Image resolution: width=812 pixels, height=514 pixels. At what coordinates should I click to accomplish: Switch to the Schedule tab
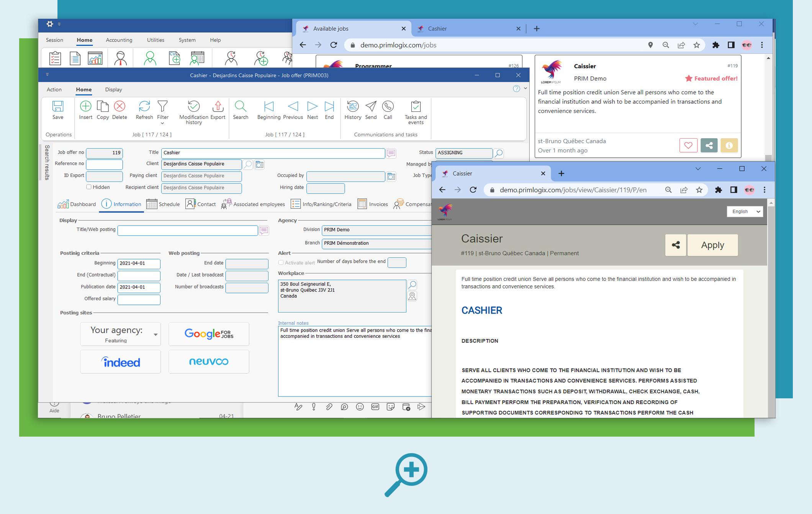(x=163, y=204)
